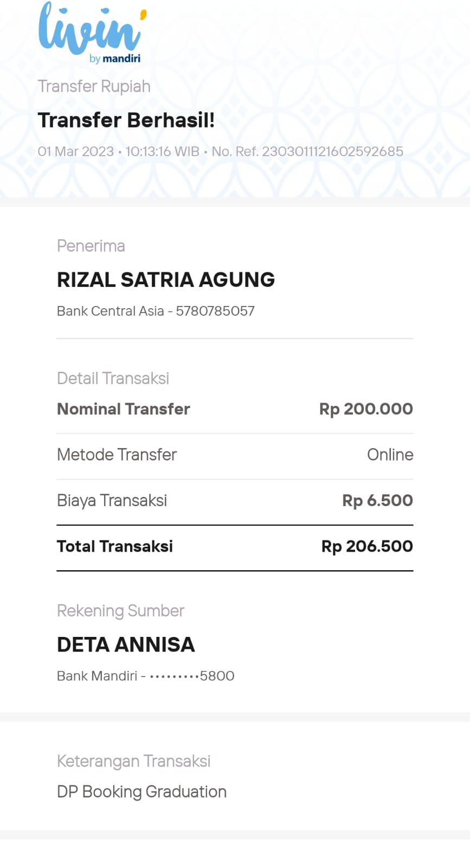Select recipient name RIZAL SATRIA AGUNG
470x868 pixels.
[x=166, y=279]
